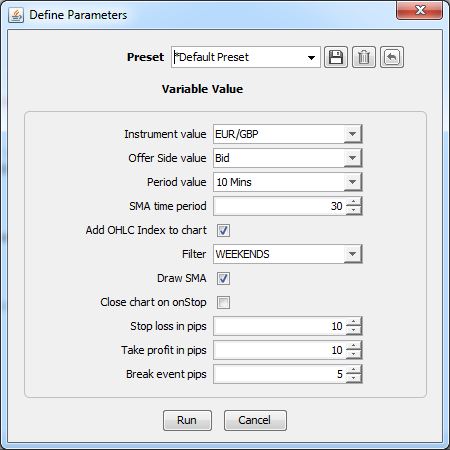
Task: Close the Define Parameters dialog
Action: [x=420, y=10]
